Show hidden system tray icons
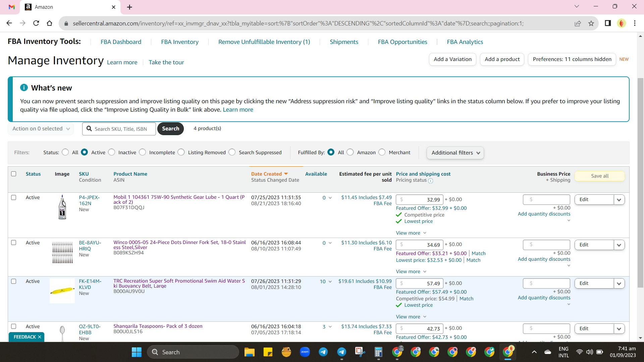Image resolution: width=644 pixels, height=362 pixels. pyautogui.click(x=534, y=352)
